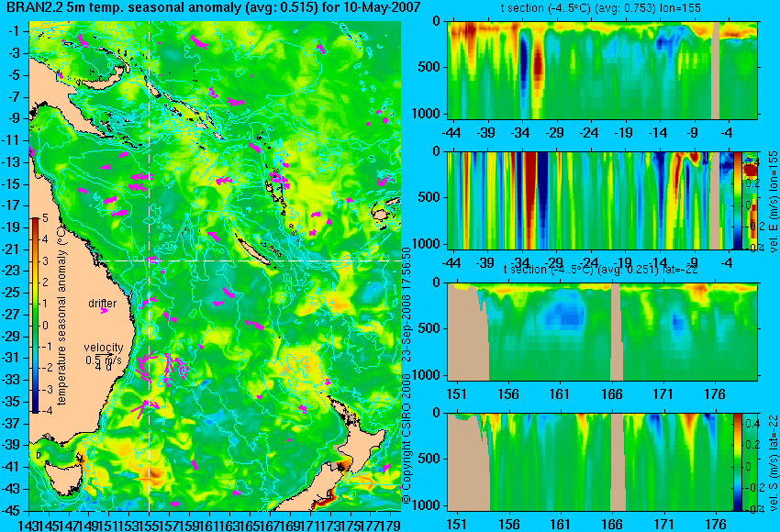
Task: Click the temperature seasonal anomaly color bar
Action: [35, 316]
